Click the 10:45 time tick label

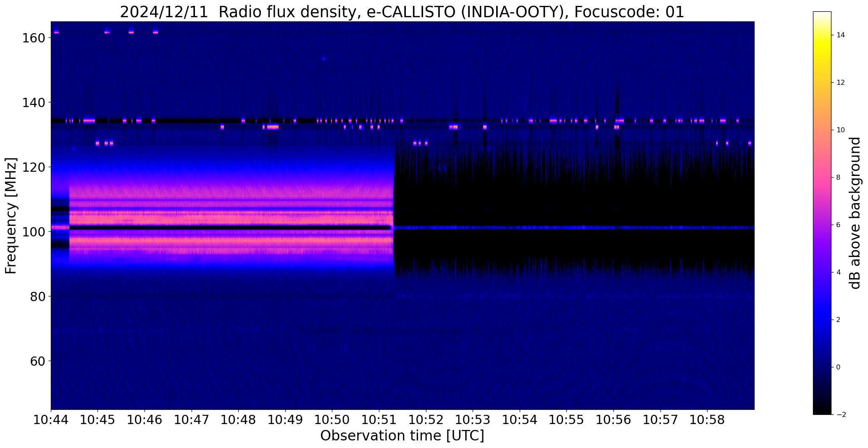pos(98,420)
